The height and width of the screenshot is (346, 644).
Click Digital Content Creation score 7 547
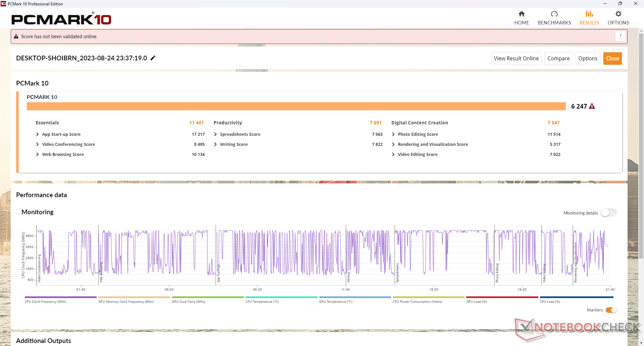[x=553, y=123]
